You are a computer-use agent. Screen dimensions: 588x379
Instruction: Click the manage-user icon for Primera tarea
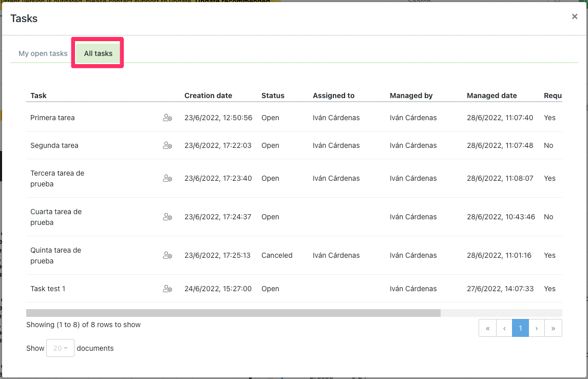167,118
